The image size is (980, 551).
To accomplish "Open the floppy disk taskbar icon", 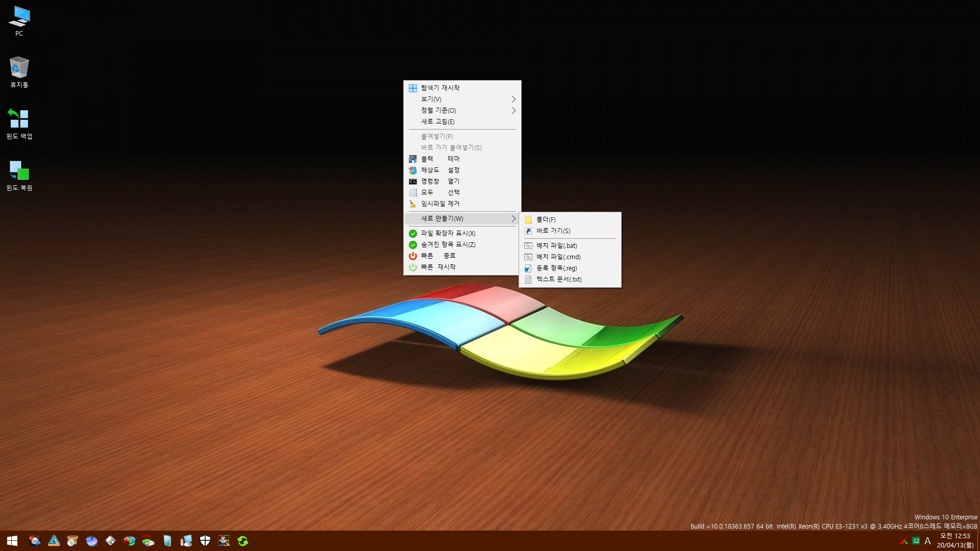I will click(x=110, y=541).
